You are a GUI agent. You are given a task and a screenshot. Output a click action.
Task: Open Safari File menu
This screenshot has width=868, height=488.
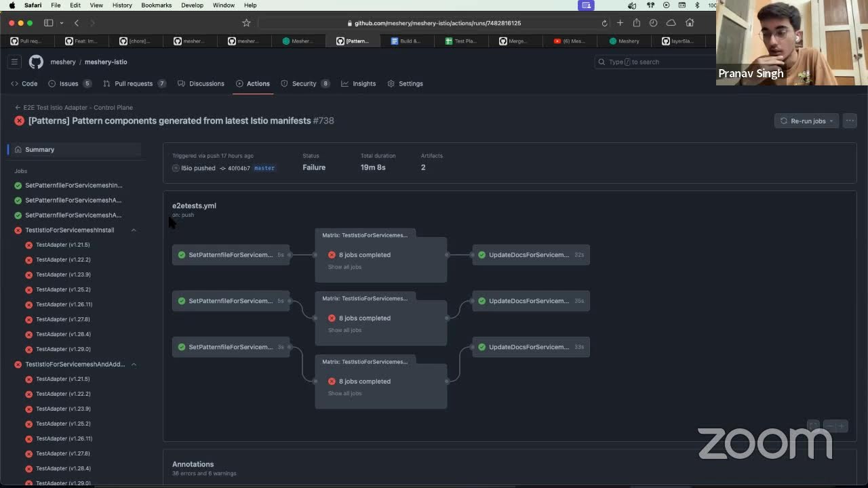[56, 5]
